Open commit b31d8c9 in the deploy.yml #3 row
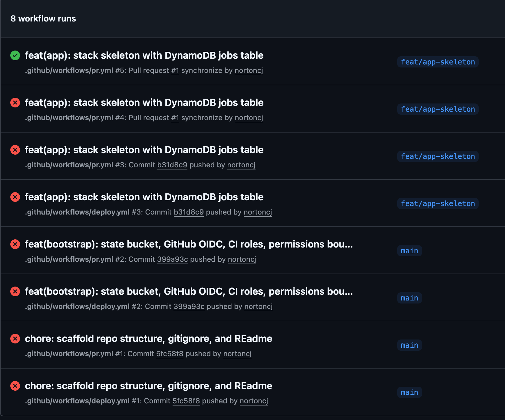Viewport: 505px width, 420px height. 189,212
